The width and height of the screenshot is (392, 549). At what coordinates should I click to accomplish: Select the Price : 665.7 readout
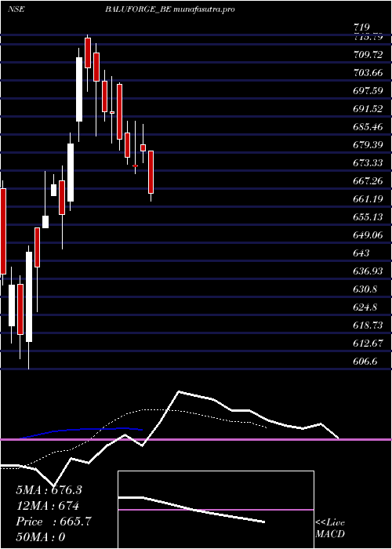(53, 522)
